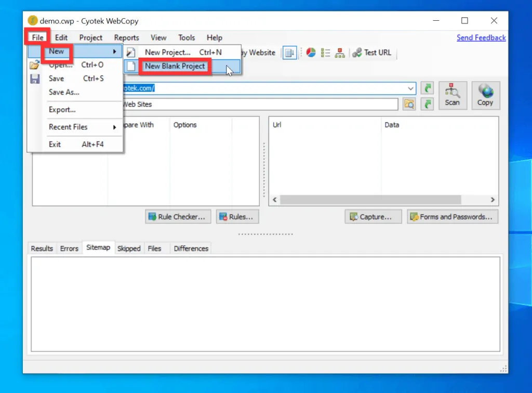Click Save in the File menu
The width and height of the screenshot is (532, 393).
point(75,78)
